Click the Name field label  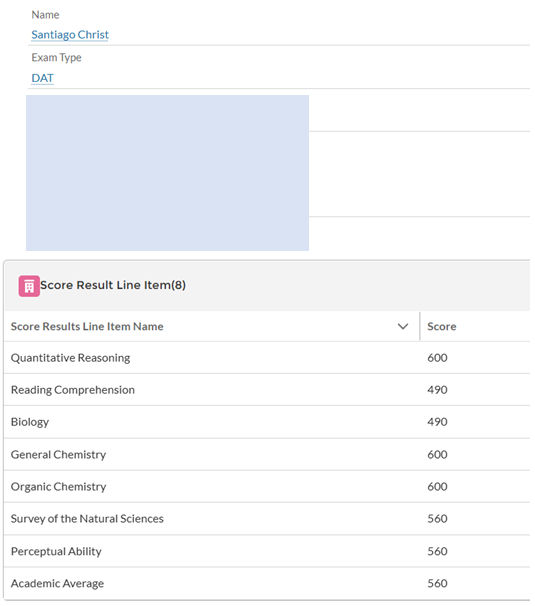tap(45, 15)
